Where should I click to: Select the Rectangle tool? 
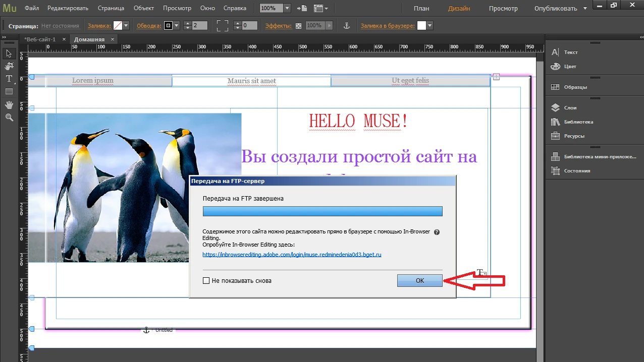pos(9,91)
